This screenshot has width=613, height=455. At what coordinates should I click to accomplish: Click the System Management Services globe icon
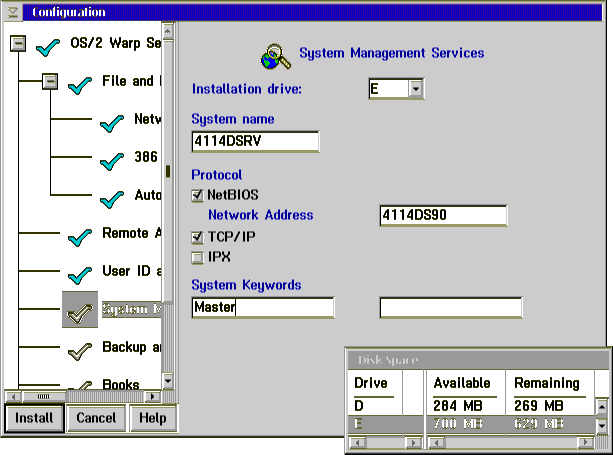click(x=276, y=57)
